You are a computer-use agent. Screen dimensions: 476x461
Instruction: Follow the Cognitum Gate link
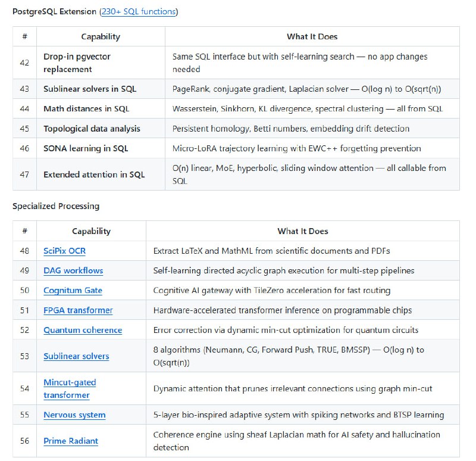[73, 290]
